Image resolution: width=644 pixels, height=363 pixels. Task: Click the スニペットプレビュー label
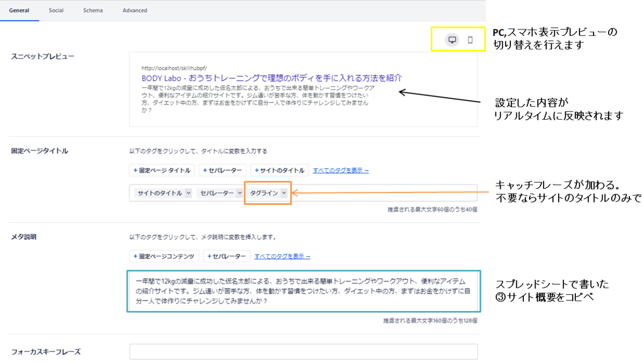[x=43, y=56]
